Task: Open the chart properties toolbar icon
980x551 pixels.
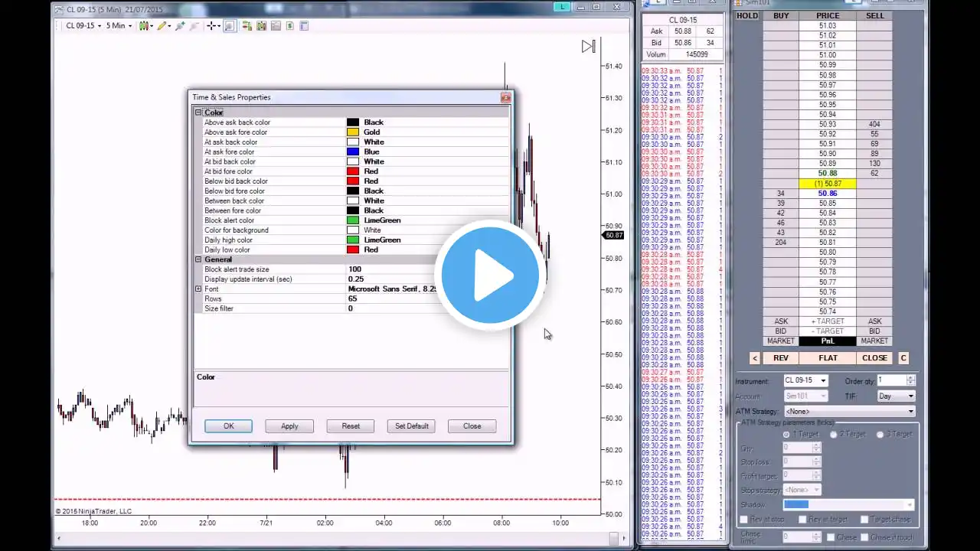Action: pyautogui.click(x=304, y=25)
